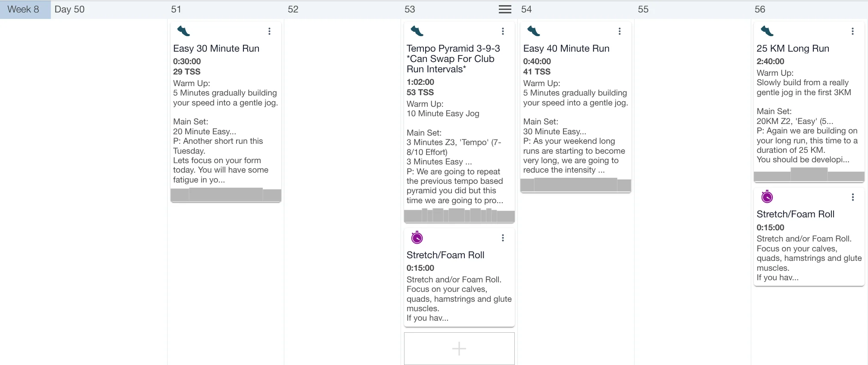Open three-dot menu on Easy 40 Minute Run

point(619,31)
